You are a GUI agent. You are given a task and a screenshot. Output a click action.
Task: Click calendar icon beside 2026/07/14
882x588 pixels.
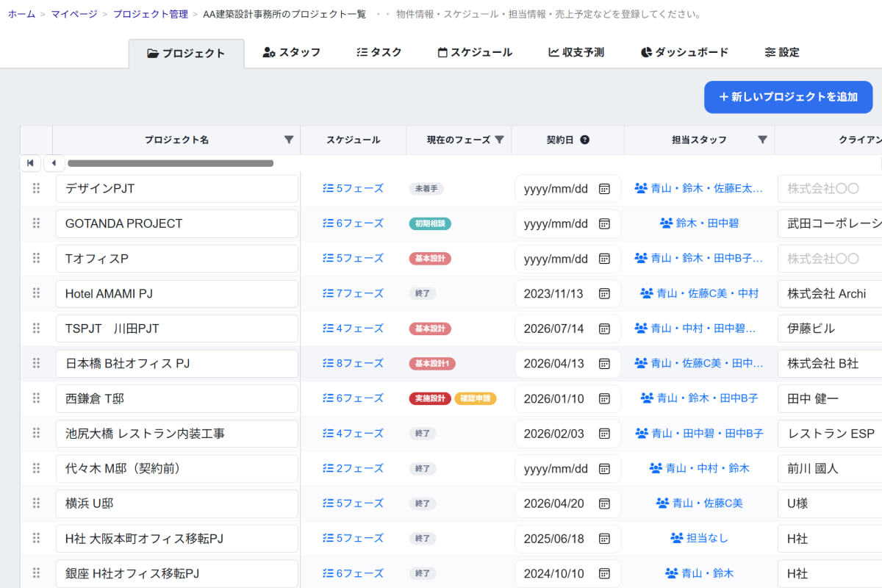point(604,329)
